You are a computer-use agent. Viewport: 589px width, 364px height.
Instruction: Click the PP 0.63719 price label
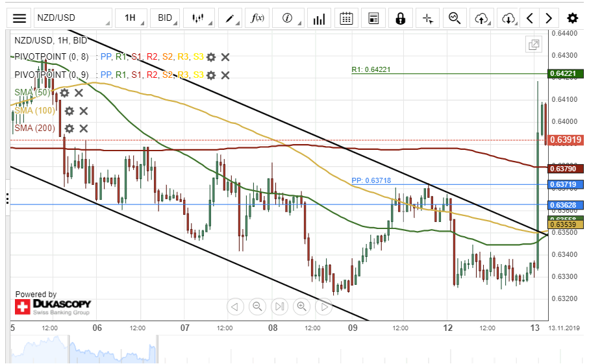566,184
